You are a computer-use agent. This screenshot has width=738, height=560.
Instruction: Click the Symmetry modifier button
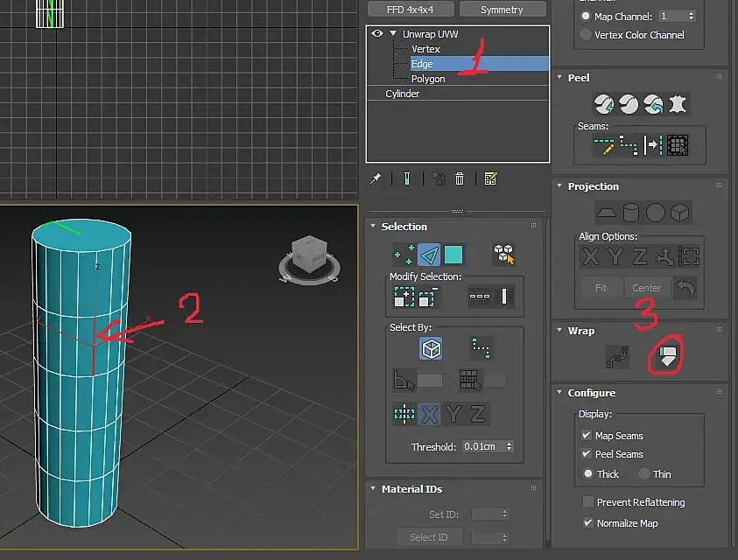(x=502, y=10)
